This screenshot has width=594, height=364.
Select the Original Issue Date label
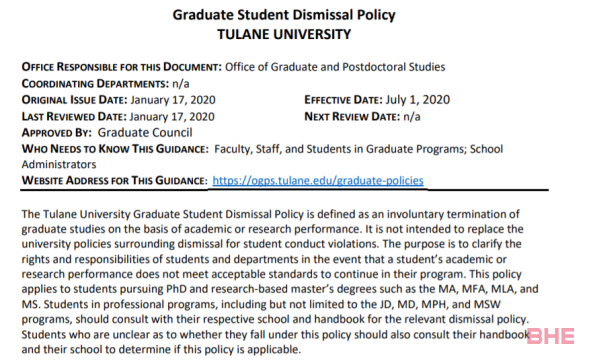[75, 100]
